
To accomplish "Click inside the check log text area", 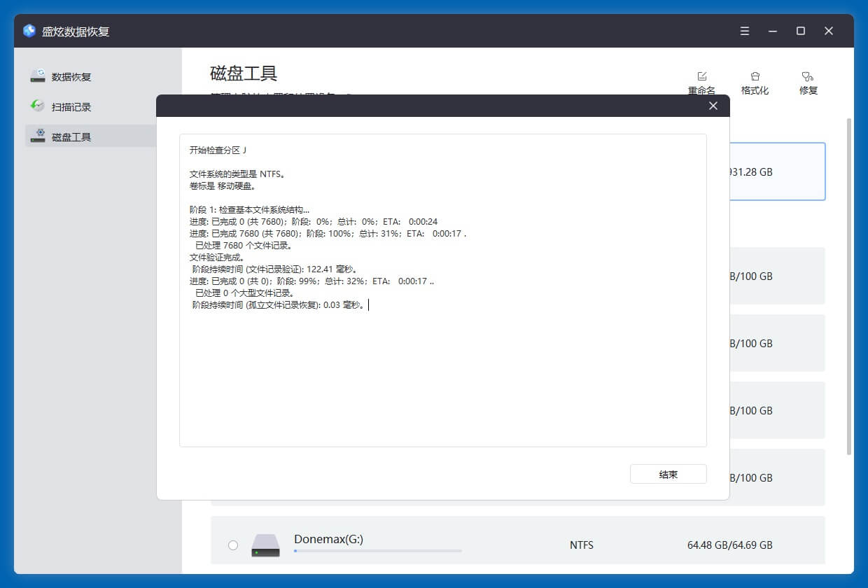I will [442, 290].
